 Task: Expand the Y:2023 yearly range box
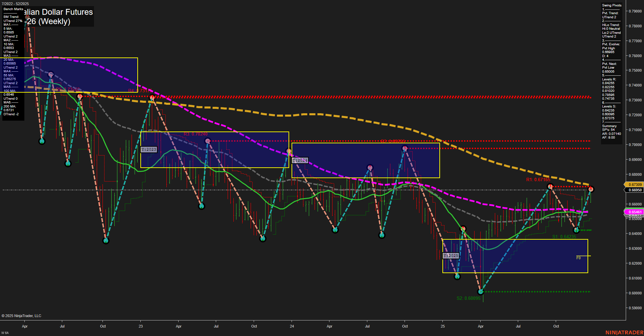pyautogui.click(x=149, y=149)
